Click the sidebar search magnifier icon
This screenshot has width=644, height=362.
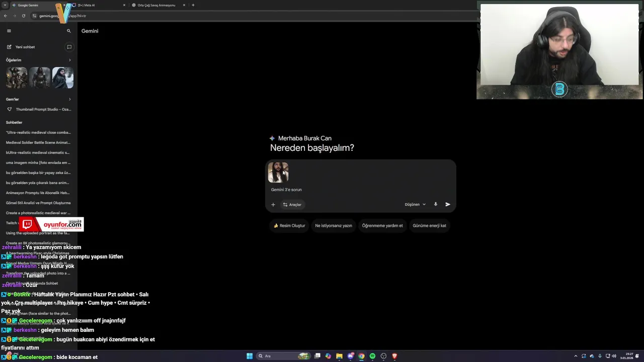point(69,31)
